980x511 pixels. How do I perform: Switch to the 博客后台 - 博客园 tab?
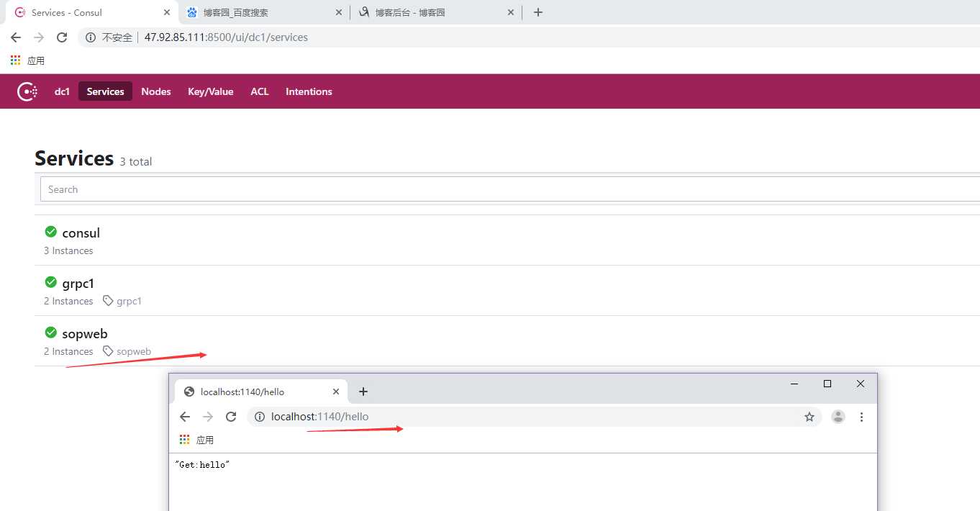[x=436, y=12]
